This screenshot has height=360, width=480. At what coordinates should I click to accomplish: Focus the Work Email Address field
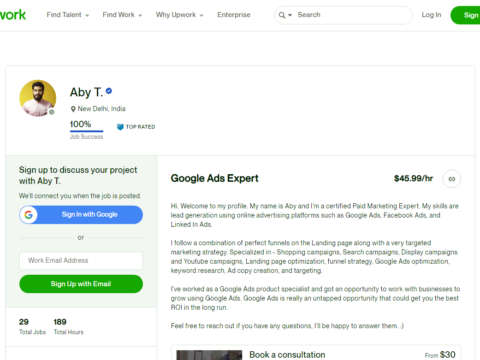[x=81, y=260]
